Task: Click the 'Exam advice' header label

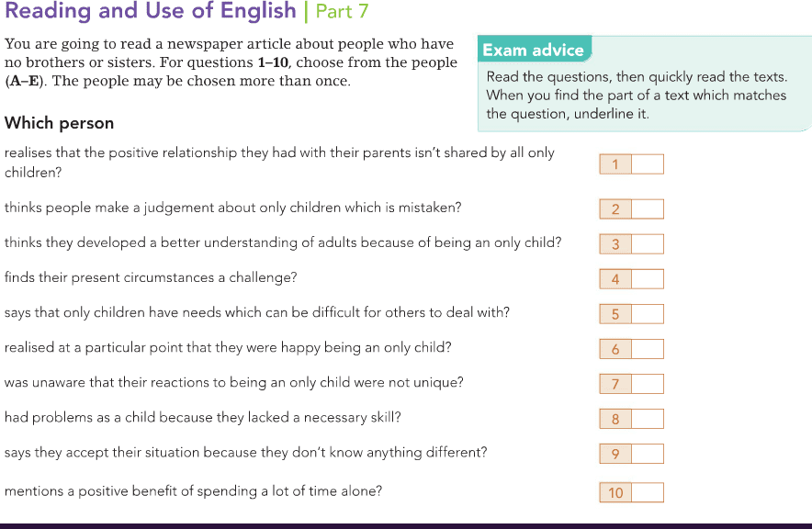Action: point(533,50)
